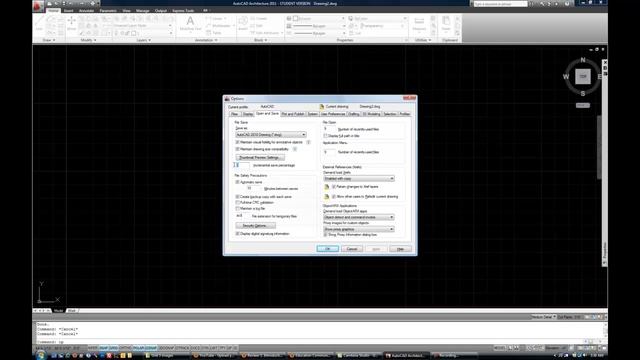Viewport: 640px width, 360px height.
Task: Toggle GRID in the status bar
Action: pos(113,348)
